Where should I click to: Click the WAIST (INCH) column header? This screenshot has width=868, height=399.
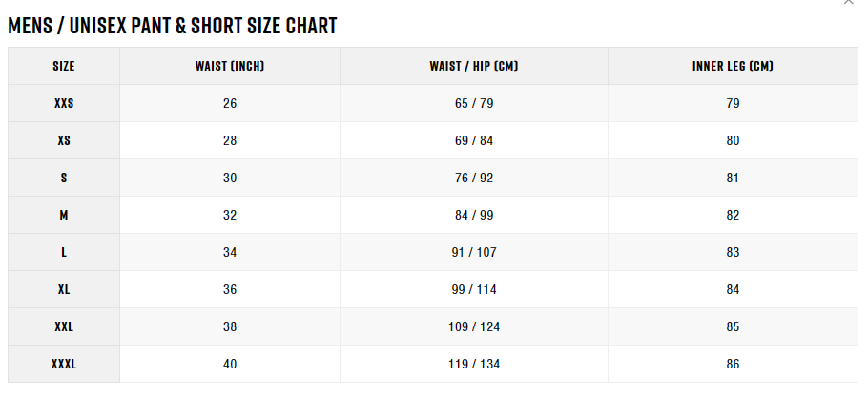(x=230, y=66)
